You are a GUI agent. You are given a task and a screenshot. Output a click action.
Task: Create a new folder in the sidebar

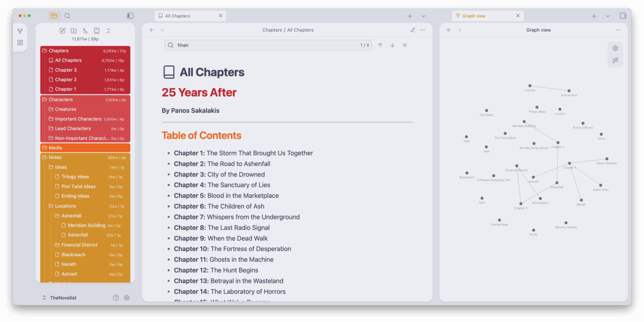74,31
